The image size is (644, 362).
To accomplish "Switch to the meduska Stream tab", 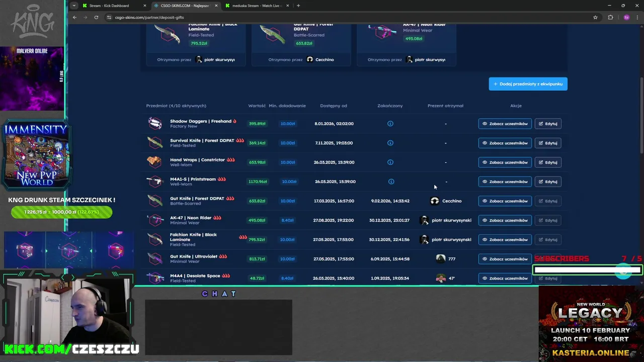I will (x=256, y=6).
